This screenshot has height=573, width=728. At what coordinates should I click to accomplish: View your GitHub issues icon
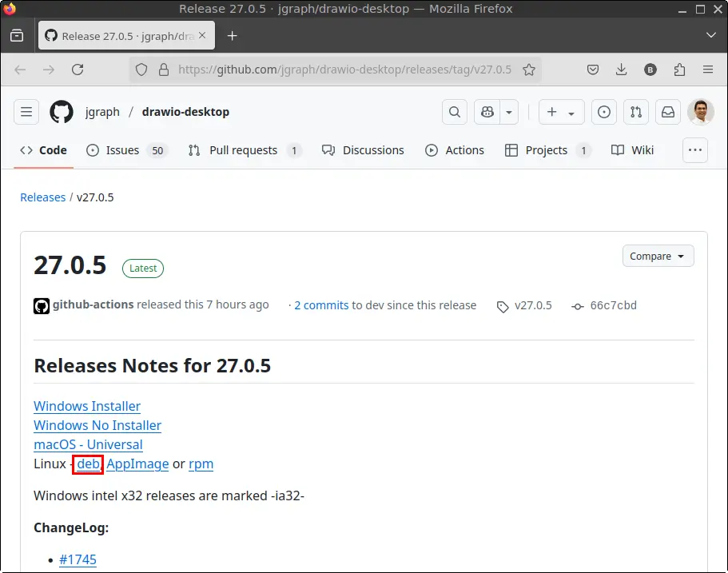604,112
